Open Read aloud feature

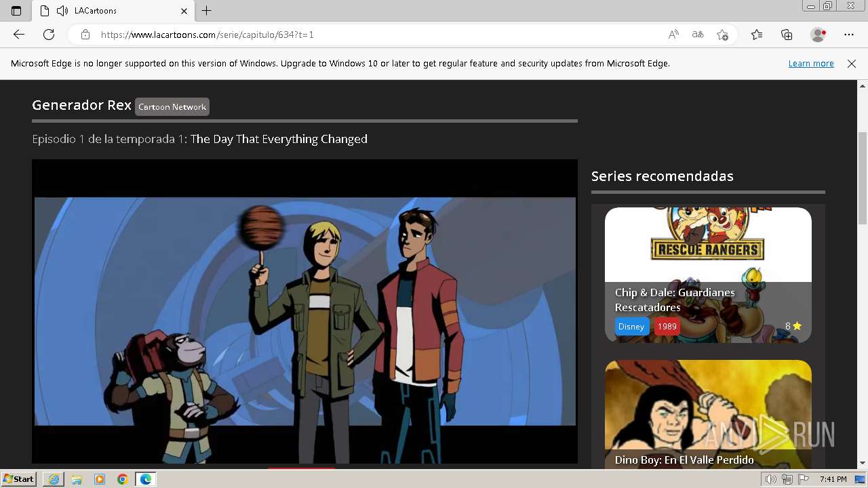(673, 35)
